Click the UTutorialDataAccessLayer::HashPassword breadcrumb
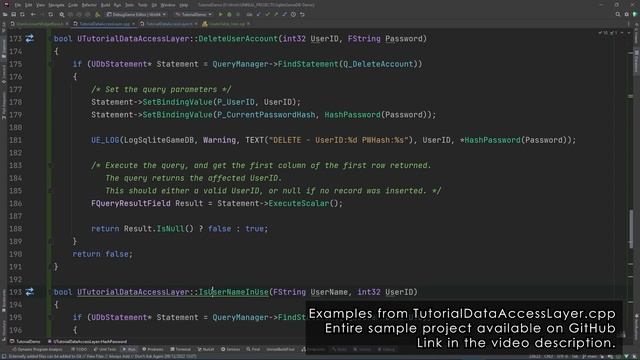This screenshot has height=360, width=640. click(87, 341)
